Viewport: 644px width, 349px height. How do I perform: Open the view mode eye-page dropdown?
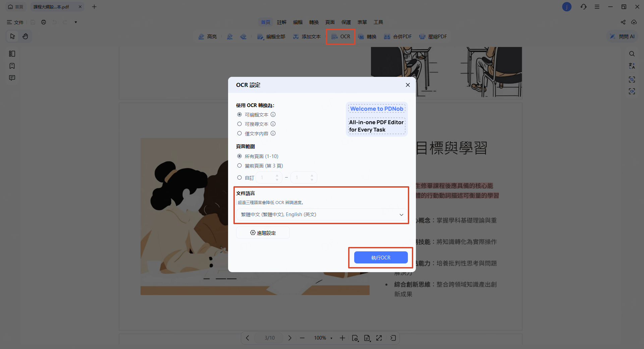355,338
